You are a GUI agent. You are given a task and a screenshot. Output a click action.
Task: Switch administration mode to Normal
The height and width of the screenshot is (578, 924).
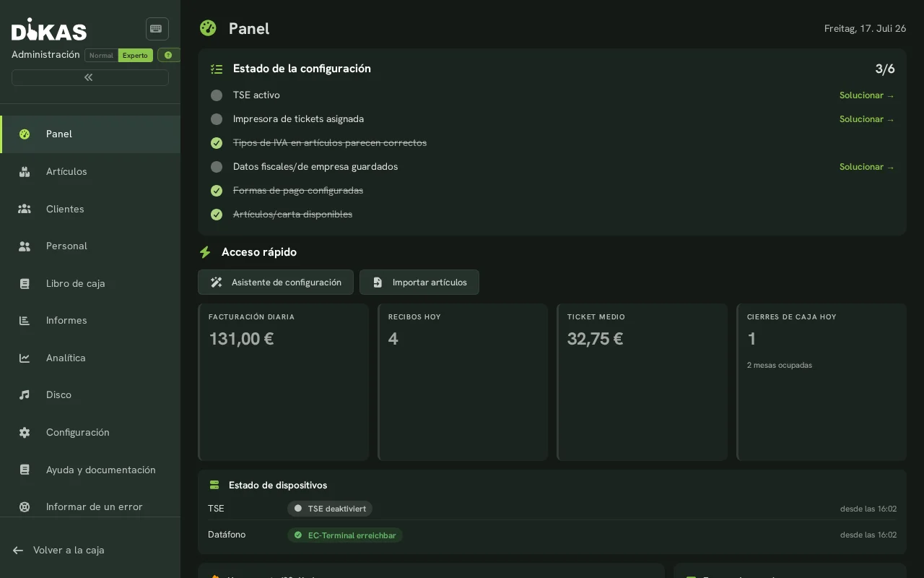[x=101, y=56]
